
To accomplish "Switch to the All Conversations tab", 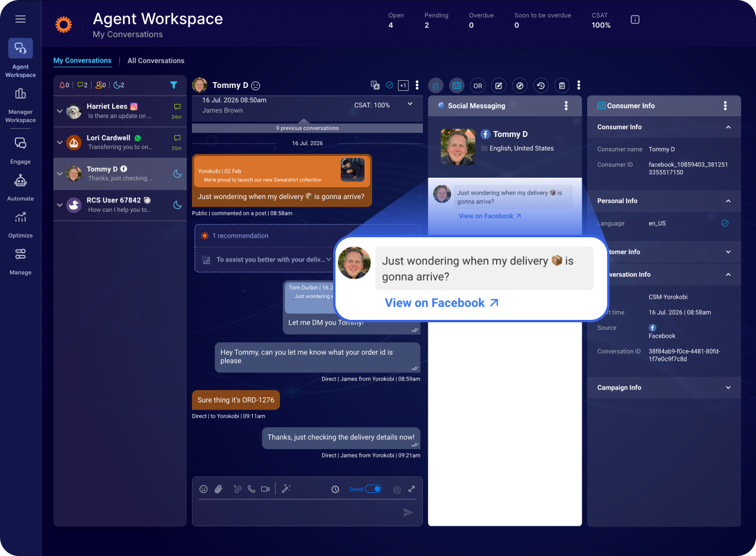I will [x=156, y=61].
